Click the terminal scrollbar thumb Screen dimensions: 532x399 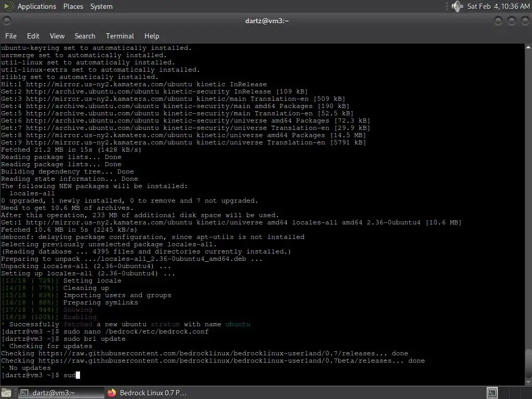click(x=528, y=363)
